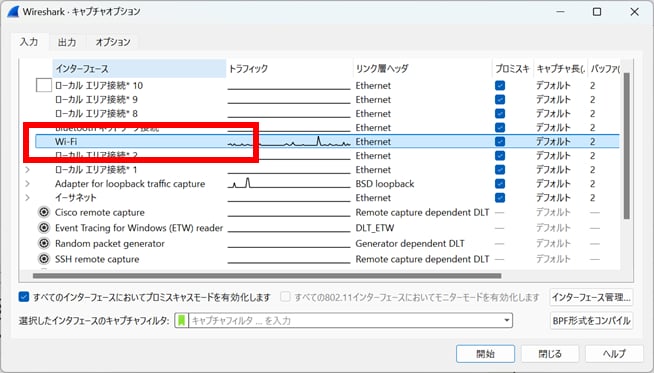
Task: Click DLT_ETW link-layer cell
Action: (375, 228)
